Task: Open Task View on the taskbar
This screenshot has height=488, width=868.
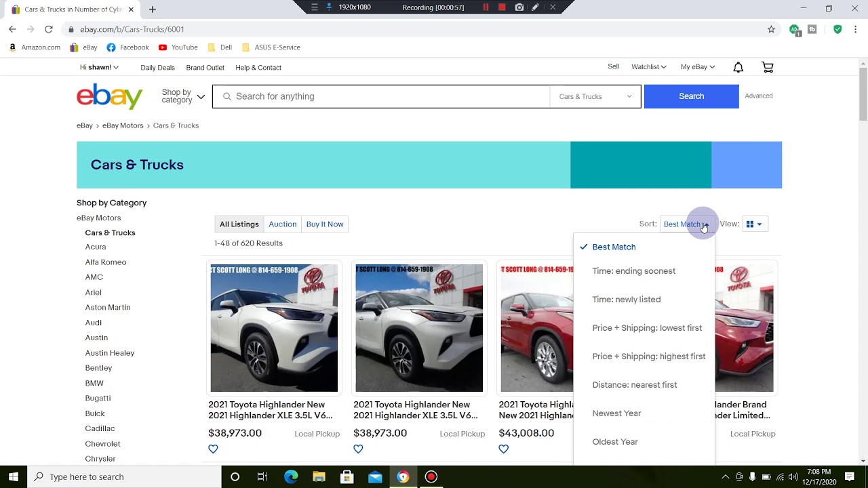Action: [x=262, y=476]
